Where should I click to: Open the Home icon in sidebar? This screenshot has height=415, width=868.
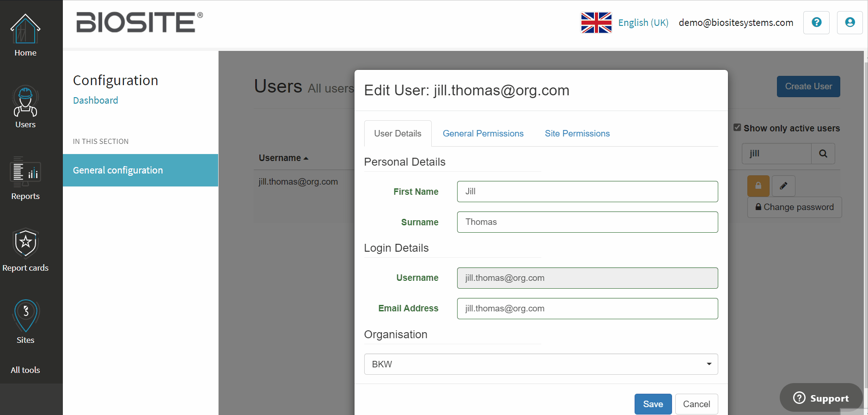click(x=25, y=30)
